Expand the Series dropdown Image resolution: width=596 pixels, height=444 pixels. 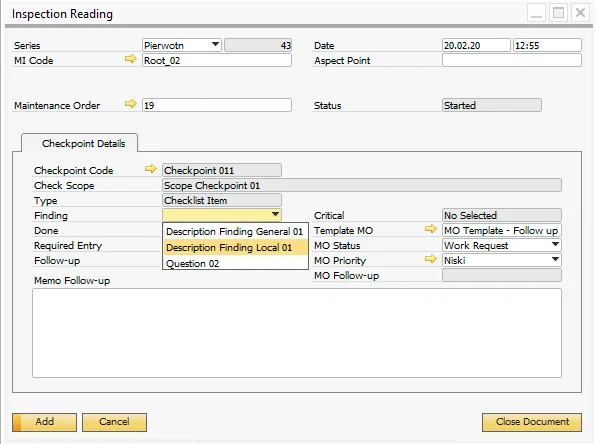coord(215,44)
